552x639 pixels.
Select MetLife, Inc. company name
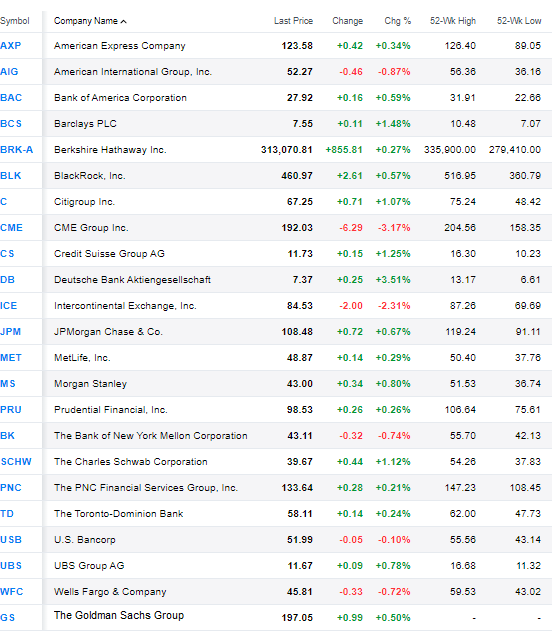[x=82, y=358]
